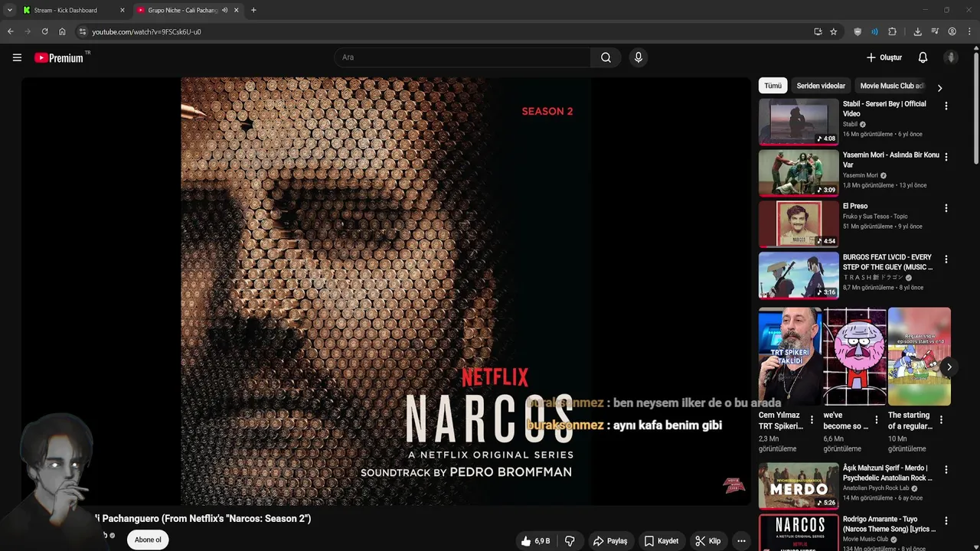
Task: Reload the YouTube page
Action: [44, 31]
